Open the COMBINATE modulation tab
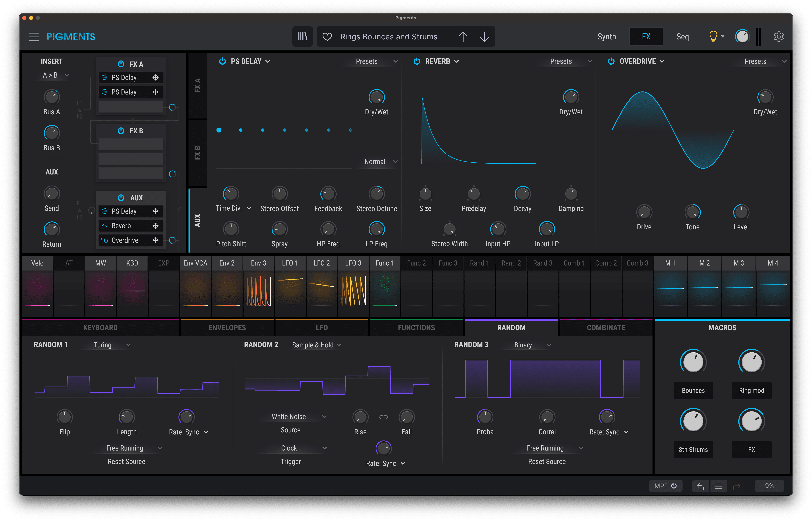The image size is (812, 521). pyautogui.click(x=606, y=328)
